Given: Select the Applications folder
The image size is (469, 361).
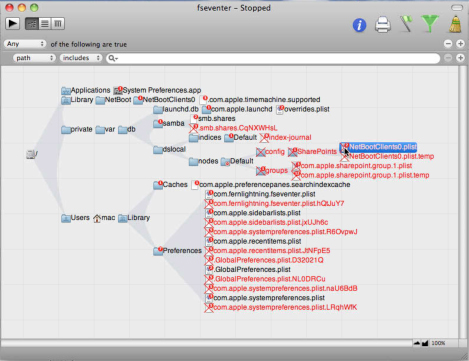Looking at the screenshot, I should point(86,90).
